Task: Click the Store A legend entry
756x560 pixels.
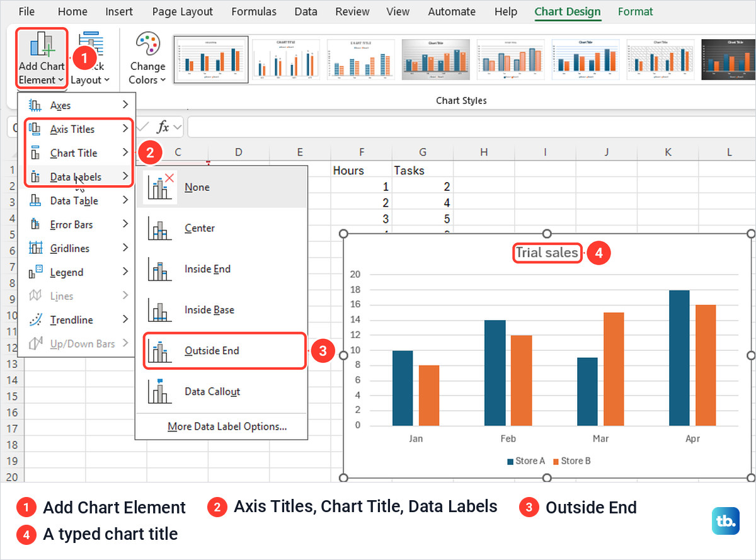Action: (526, 461)
